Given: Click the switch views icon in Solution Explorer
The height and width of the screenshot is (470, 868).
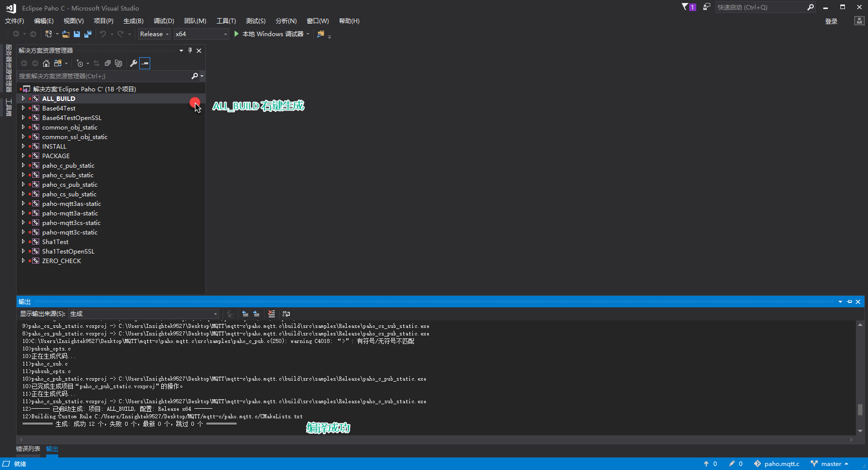Looking at the screenshot, I should tap(58, 63).
